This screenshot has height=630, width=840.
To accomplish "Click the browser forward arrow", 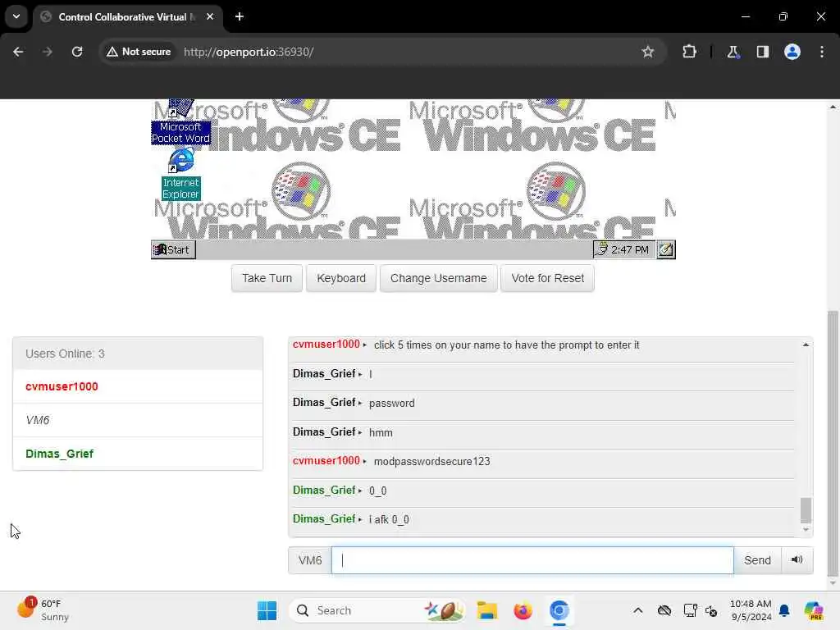I will [47, 52].
